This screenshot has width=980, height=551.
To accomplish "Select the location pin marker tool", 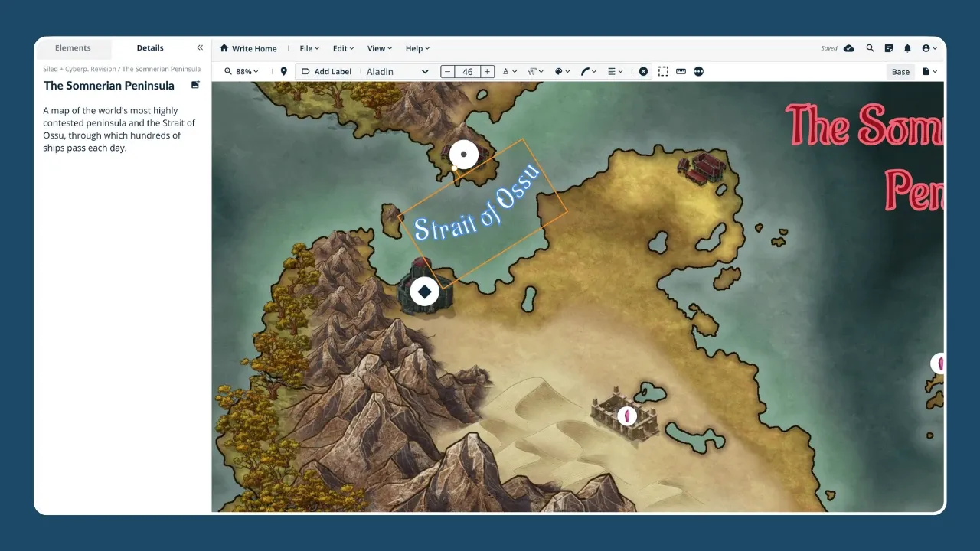I will 283,71.
